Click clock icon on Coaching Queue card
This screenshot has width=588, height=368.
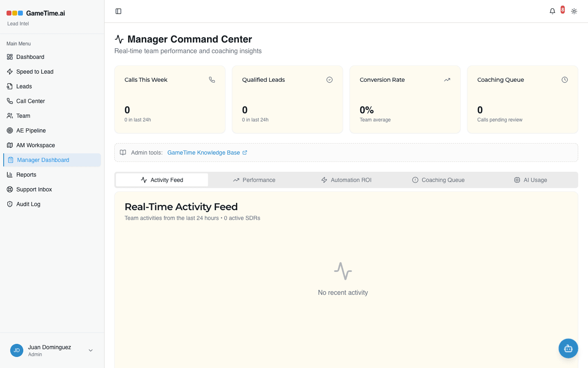(x=565, y=80)
